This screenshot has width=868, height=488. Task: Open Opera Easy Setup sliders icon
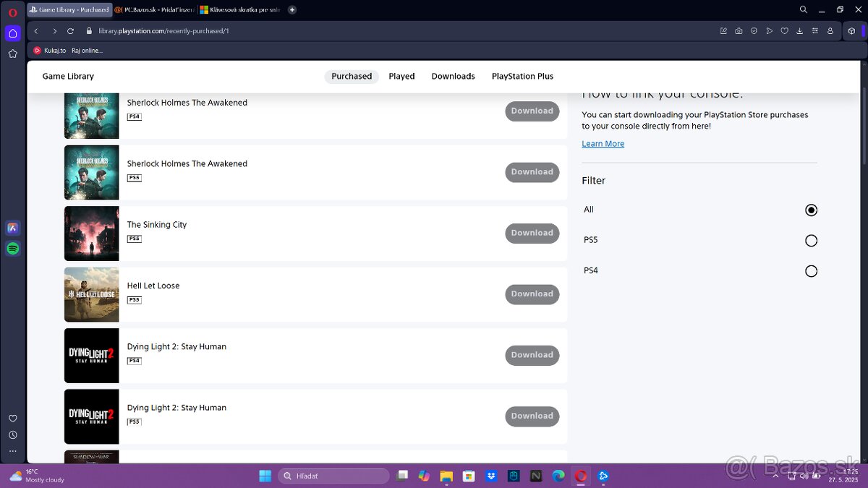815,31
